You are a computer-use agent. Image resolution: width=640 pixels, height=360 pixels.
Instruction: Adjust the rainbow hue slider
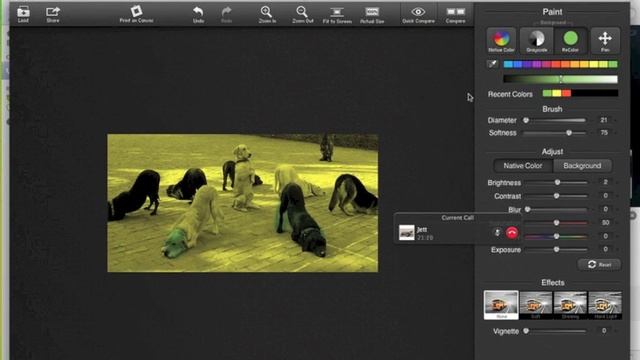pos(557,236)
